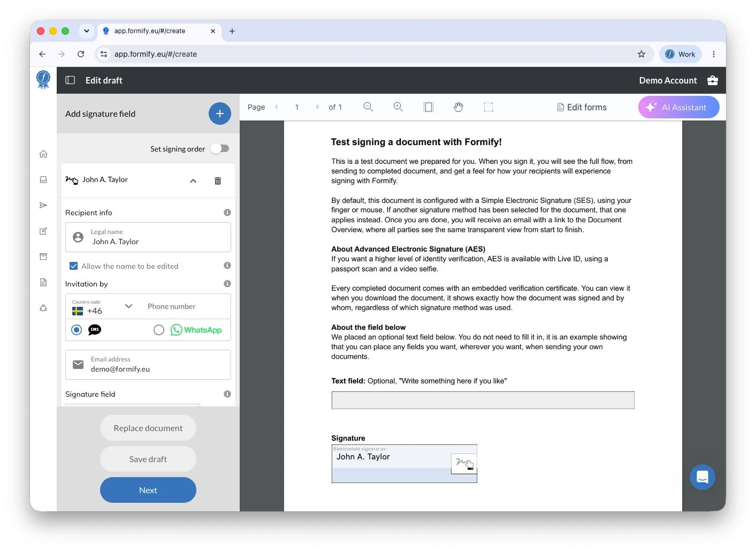This screenshot has width=756, height=551.
Task: Delete recipient John A. Taylor
Action: [x=218, y=181]
